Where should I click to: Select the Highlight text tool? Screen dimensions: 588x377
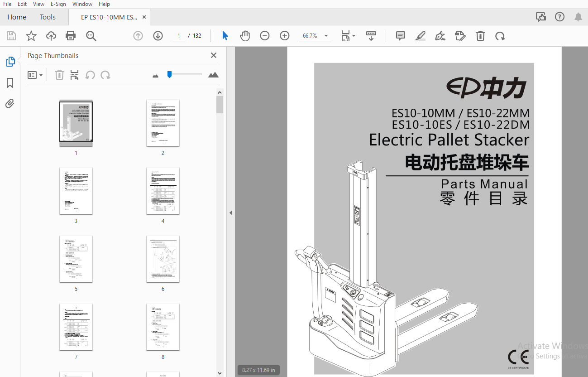(x=421, y=36)
